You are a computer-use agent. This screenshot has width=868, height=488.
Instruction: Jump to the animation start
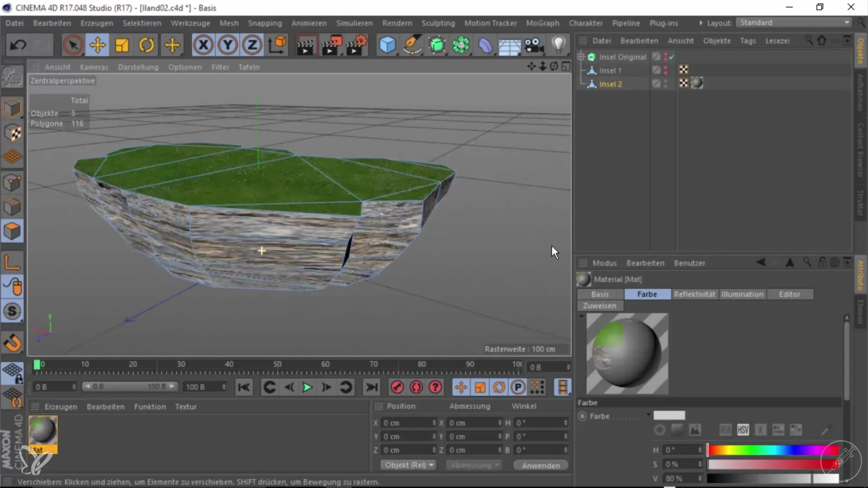point(244,387)
